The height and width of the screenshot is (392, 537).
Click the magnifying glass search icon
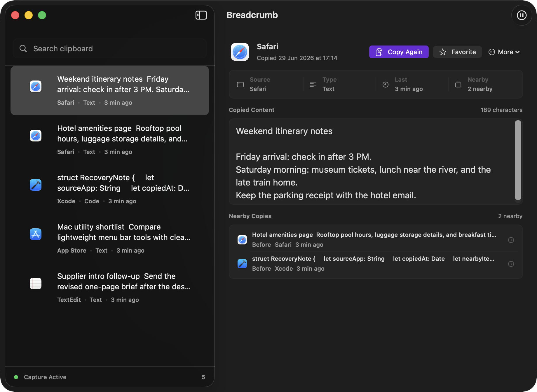click(23, 48)
